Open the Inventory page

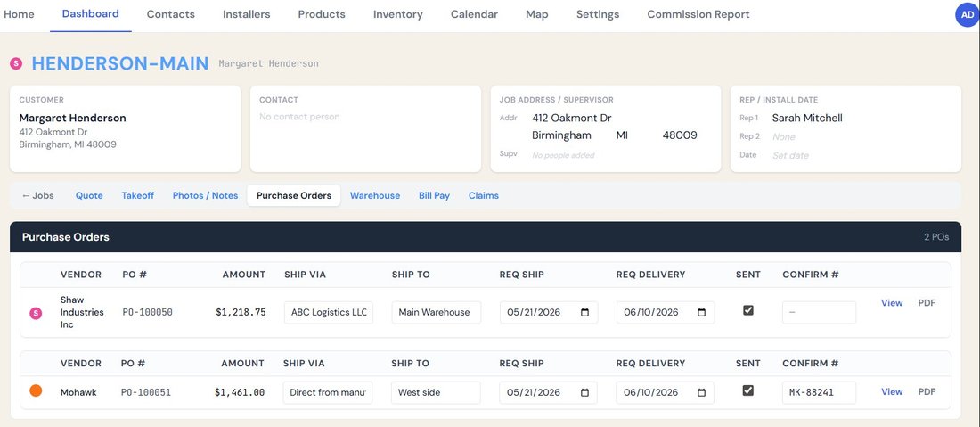tap(398, 13)
